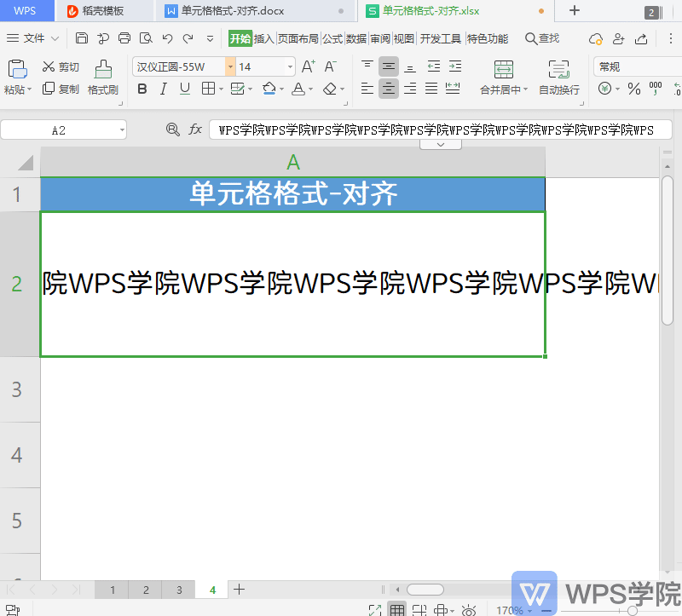Open a new document tab with plus
This screenshot has height=616, width=682.
click(x=574, y=10)
